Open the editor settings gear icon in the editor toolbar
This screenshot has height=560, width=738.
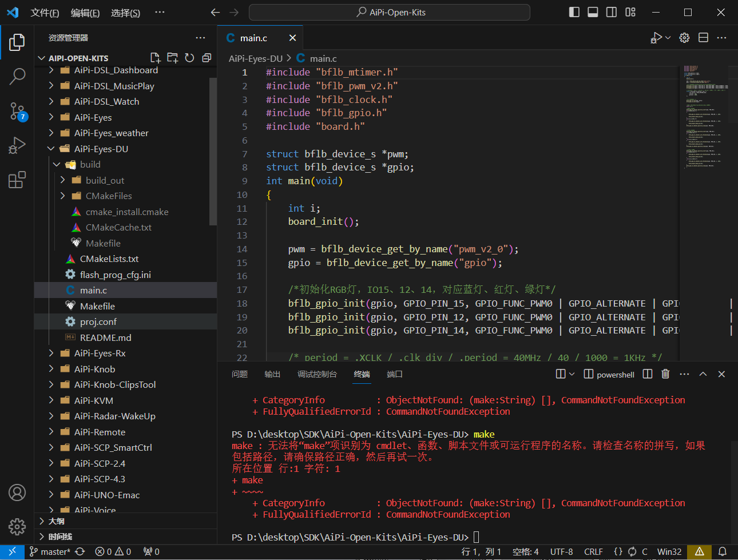click(x=684, y=38)
